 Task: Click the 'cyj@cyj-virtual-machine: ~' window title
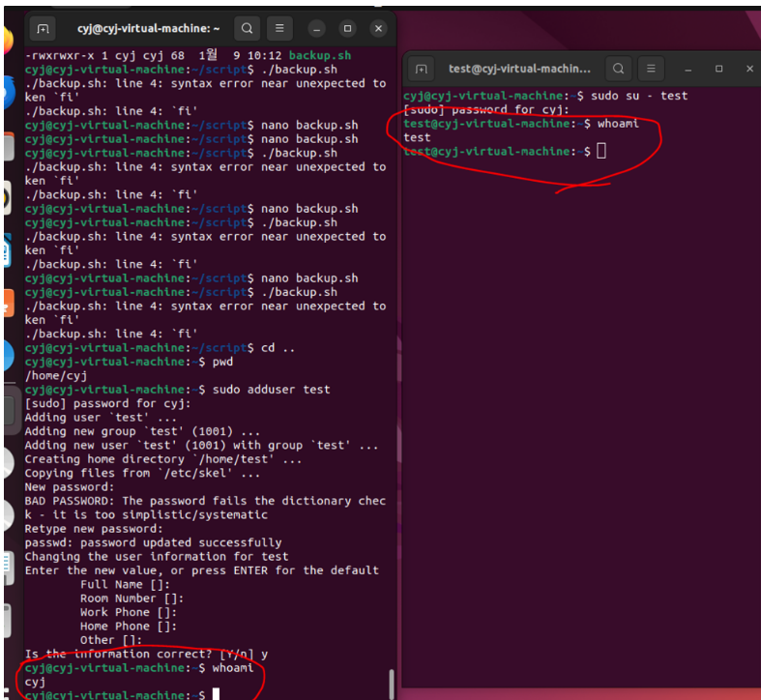149,29
